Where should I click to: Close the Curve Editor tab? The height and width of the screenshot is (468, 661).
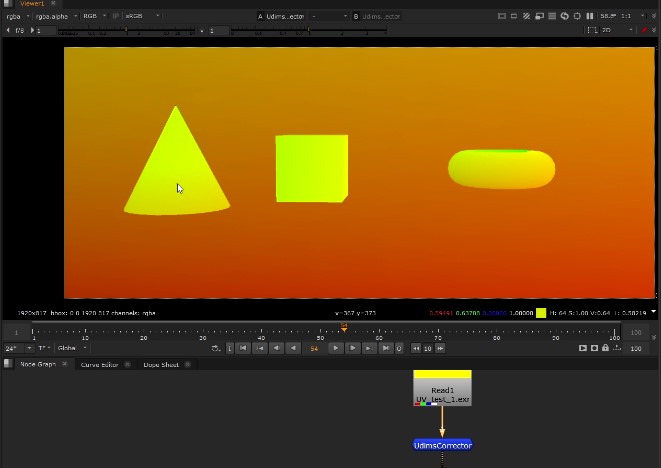pyautogui.click(x=128, y=365)
